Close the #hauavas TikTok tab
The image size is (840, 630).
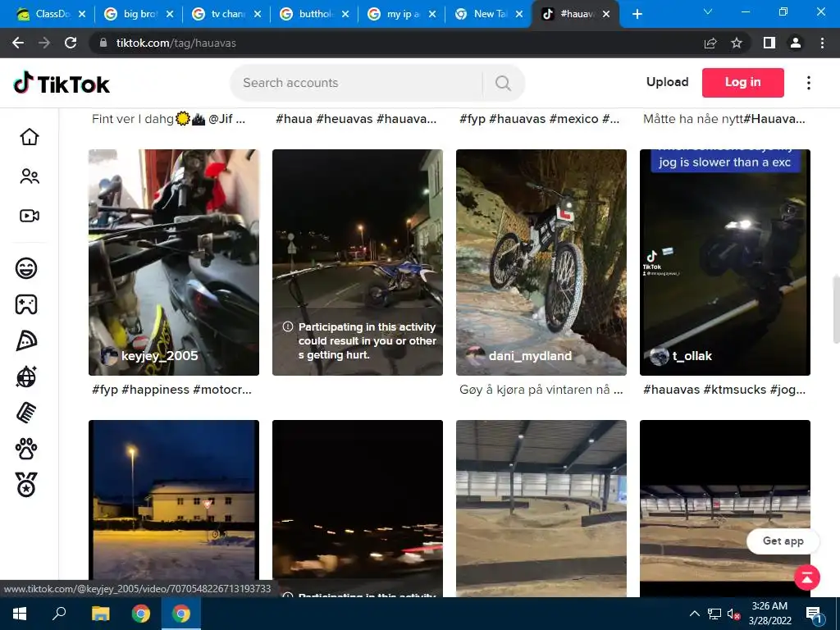click(606, 15)
